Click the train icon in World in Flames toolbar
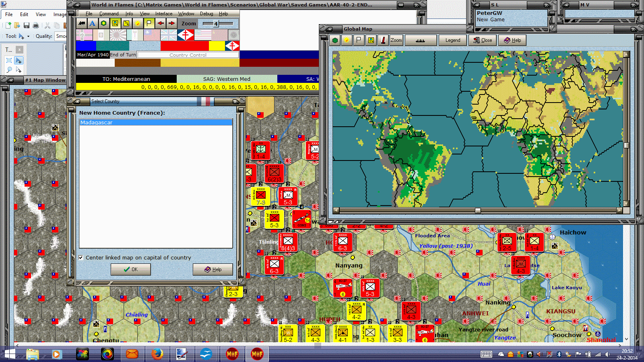 pyautogui.click(x=82, y=23)
